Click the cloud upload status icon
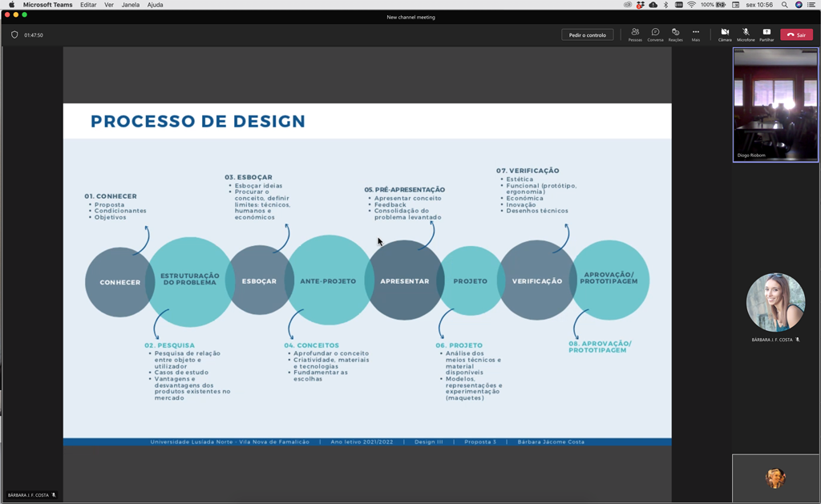The width and height of the screenshot is (821, 504). click(x=653, y=5)
